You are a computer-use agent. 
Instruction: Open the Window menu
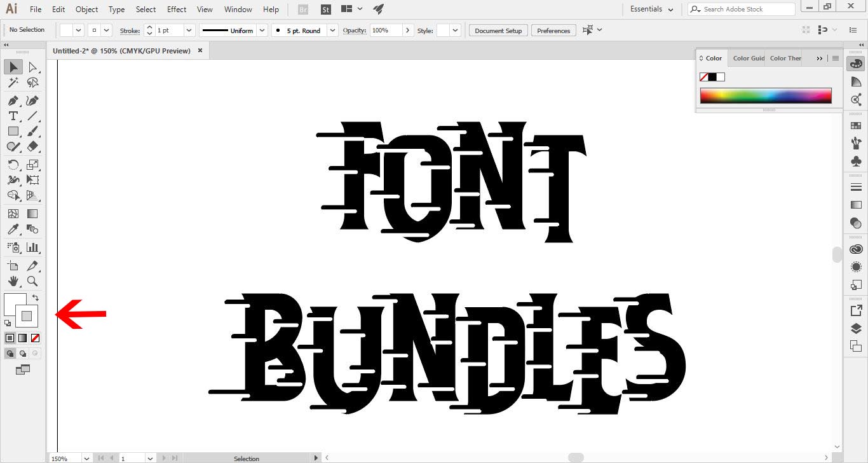pyautogui.click(x=238, y=9)
